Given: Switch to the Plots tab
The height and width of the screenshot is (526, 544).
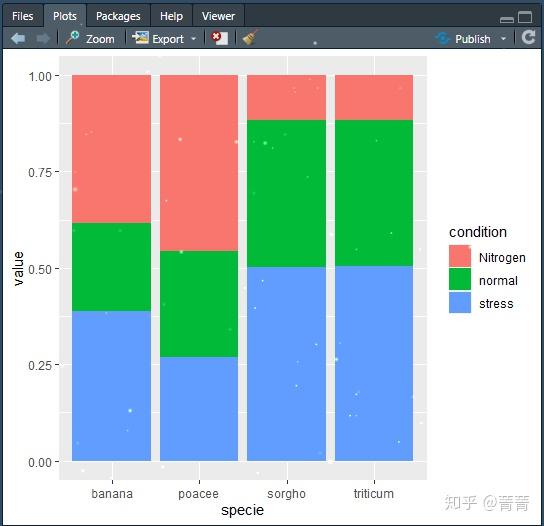Looking at the screenshot, I should (65, 16).
